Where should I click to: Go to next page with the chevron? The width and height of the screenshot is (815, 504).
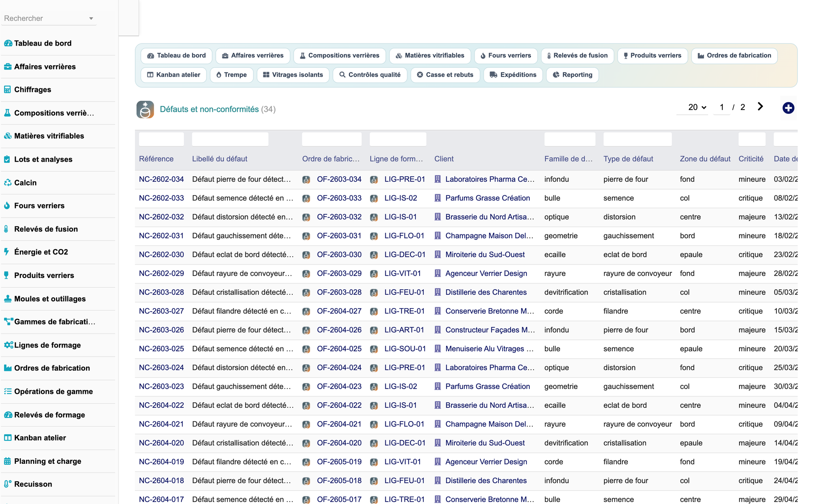760,107
